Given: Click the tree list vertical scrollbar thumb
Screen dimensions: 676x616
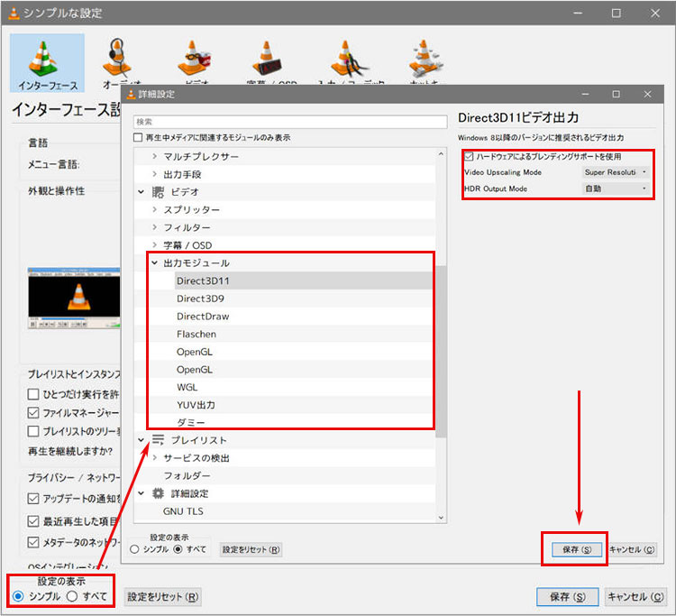Looking at the screenshot, I should pyautogui.click(x=441, y=352).
